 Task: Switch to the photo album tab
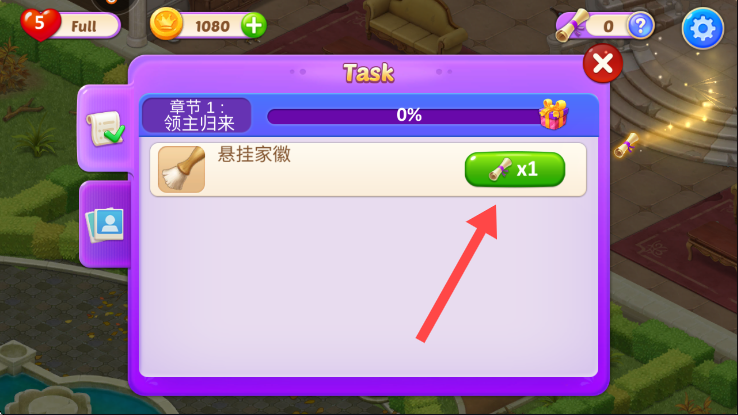104,225
